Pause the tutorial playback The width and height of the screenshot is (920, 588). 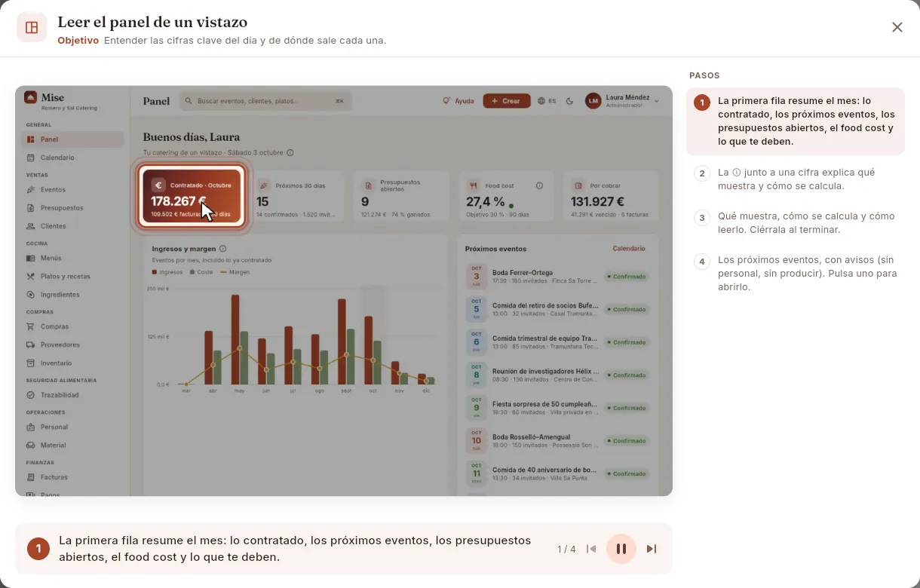coord(621,549)
